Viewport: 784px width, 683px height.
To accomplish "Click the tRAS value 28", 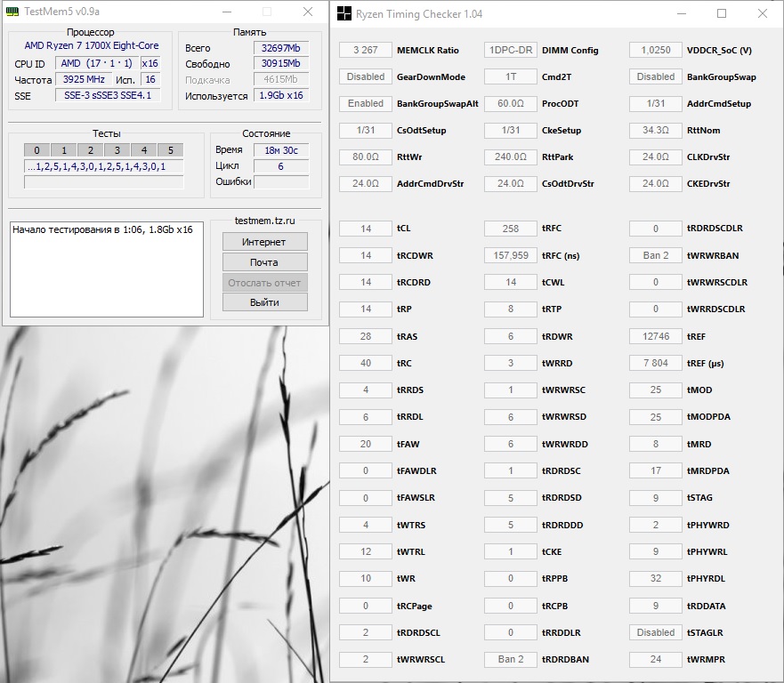I will pos(366,336).
